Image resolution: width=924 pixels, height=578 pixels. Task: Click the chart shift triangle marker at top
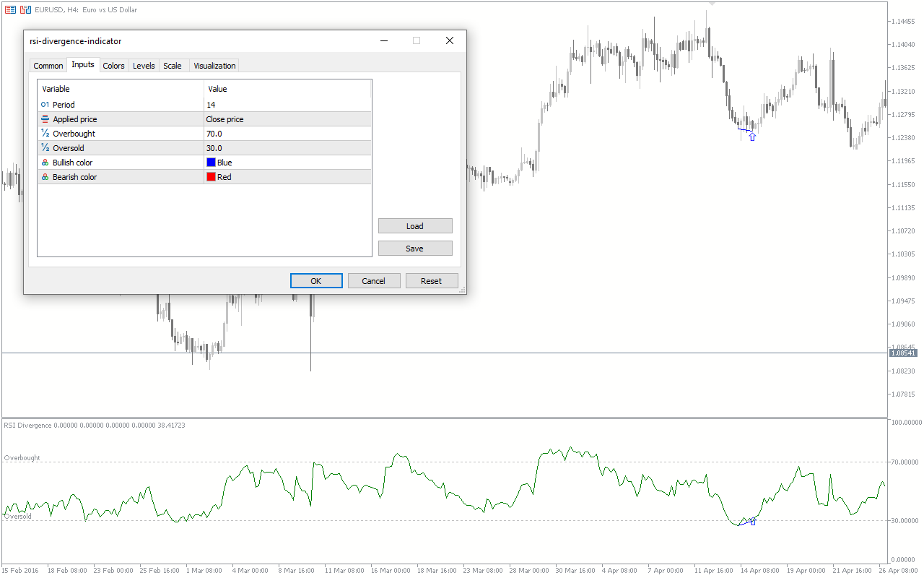[x=712, y=4]
